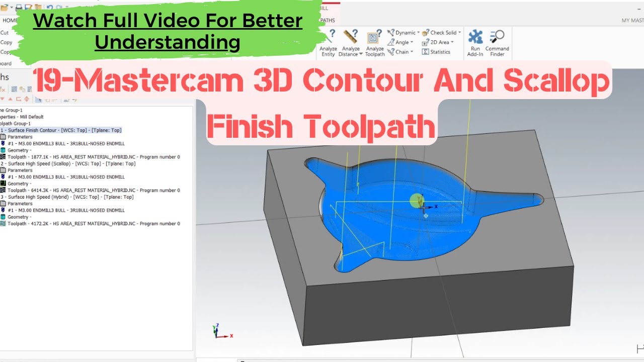
Task: Expand the Check Solid dropdown arrow
Action: point(460,33)
